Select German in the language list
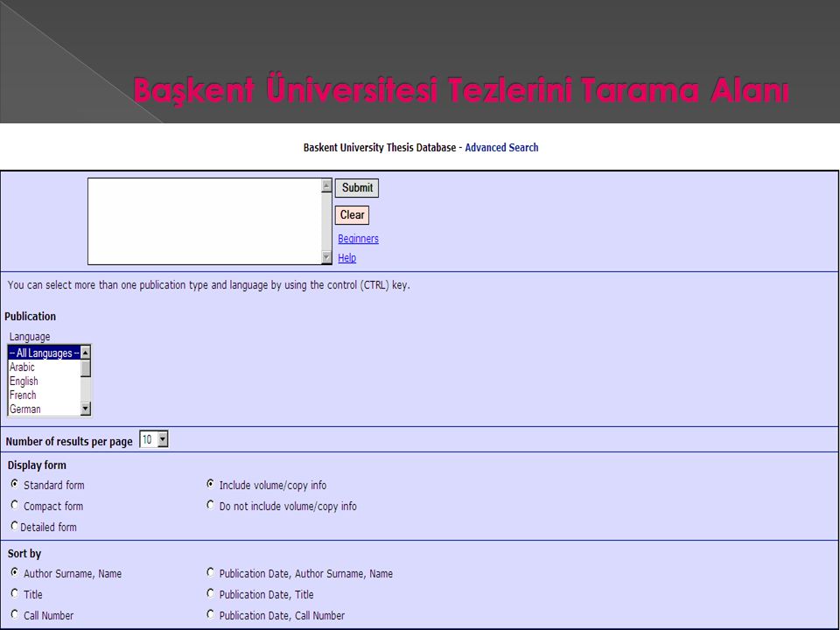Screen dimensions: 840x630 44,409
